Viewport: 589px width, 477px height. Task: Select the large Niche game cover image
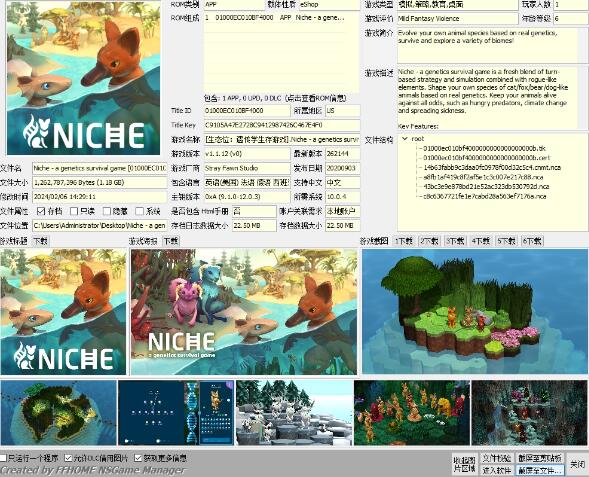[x=83, y=78]
